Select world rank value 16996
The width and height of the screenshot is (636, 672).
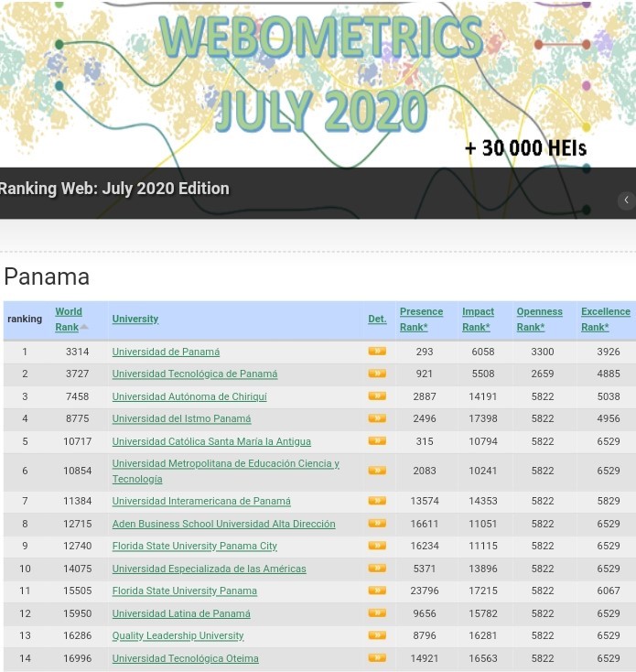tap(77, 658)
